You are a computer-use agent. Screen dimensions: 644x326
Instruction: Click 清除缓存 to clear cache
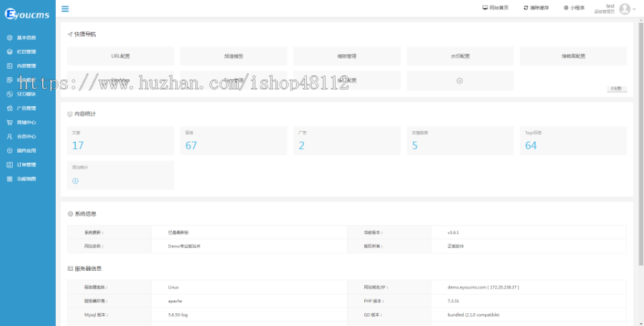(536, 8)
